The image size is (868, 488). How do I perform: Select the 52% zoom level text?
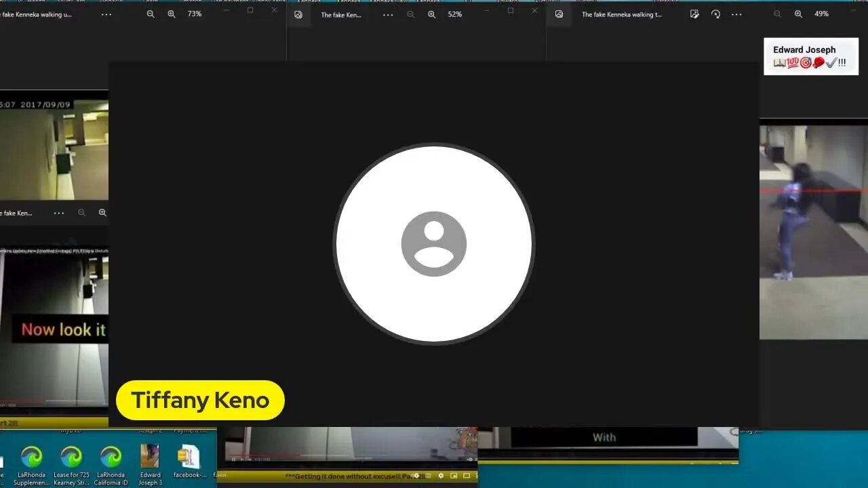point(455,14)
